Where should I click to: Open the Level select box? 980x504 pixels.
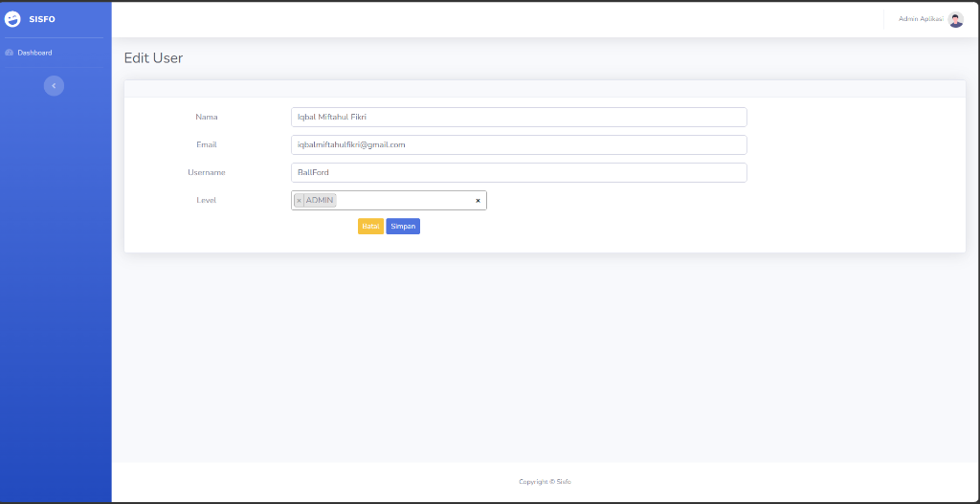pyautogui.click(x=389, y=201)
